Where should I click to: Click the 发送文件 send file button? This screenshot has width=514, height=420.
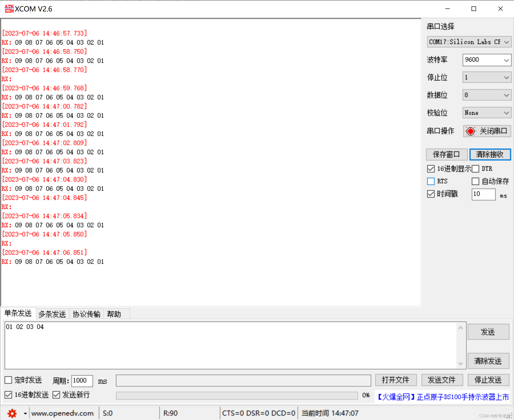[x=442, y=380]
